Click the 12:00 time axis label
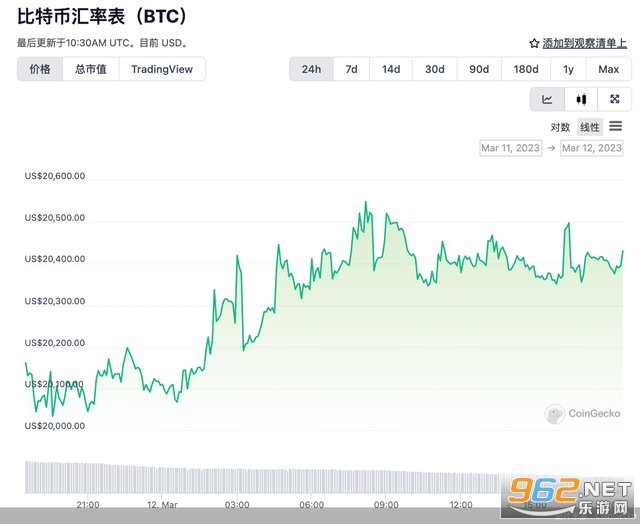 [x=461, y=504]
